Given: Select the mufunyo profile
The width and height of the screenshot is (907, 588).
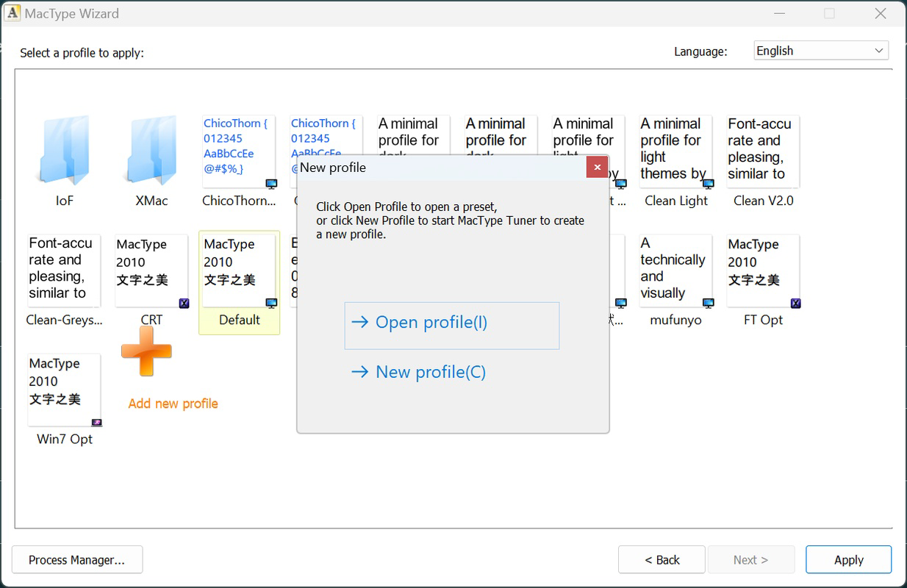Looking at the screenshot, I should click(x=675, y=270).
